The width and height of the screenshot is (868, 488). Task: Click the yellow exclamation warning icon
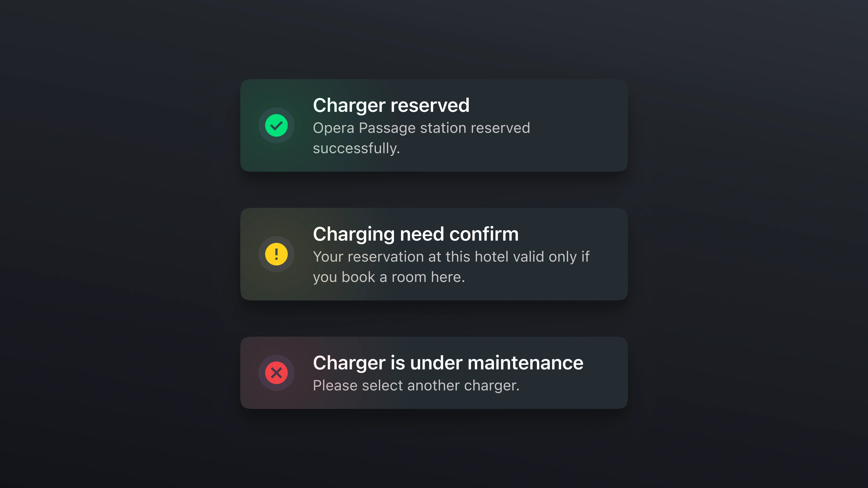[x=276, y=254]
